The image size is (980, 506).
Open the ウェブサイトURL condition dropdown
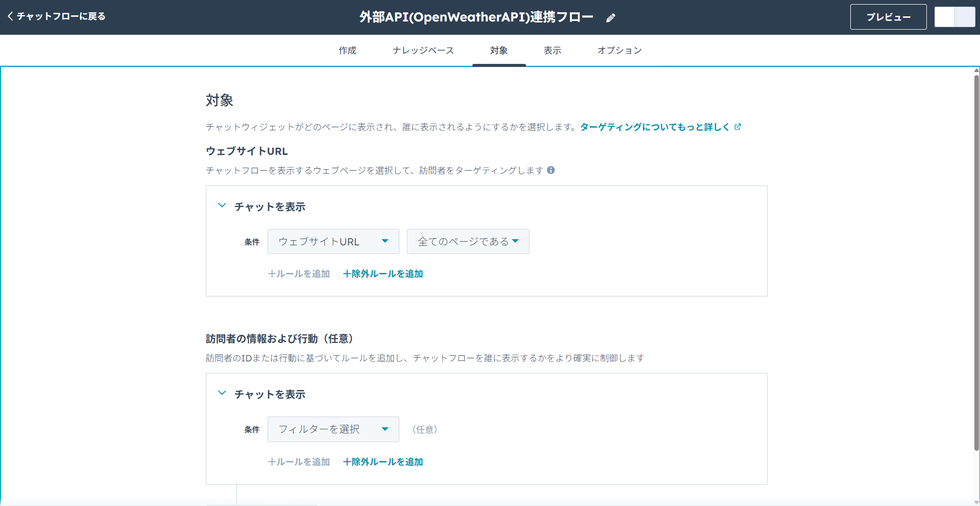coord(333,241)
